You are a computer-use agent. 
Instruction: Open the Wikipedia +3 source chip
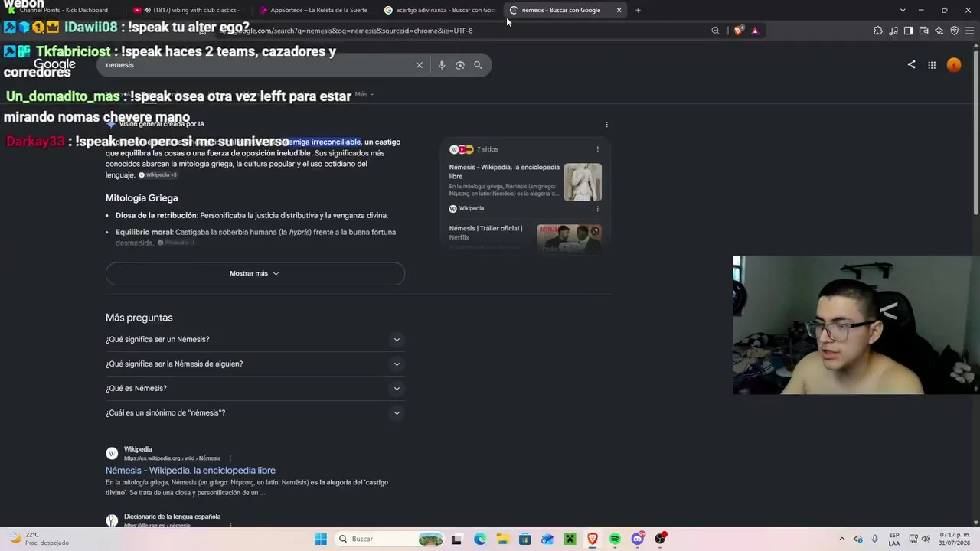(x=158, y=175)
